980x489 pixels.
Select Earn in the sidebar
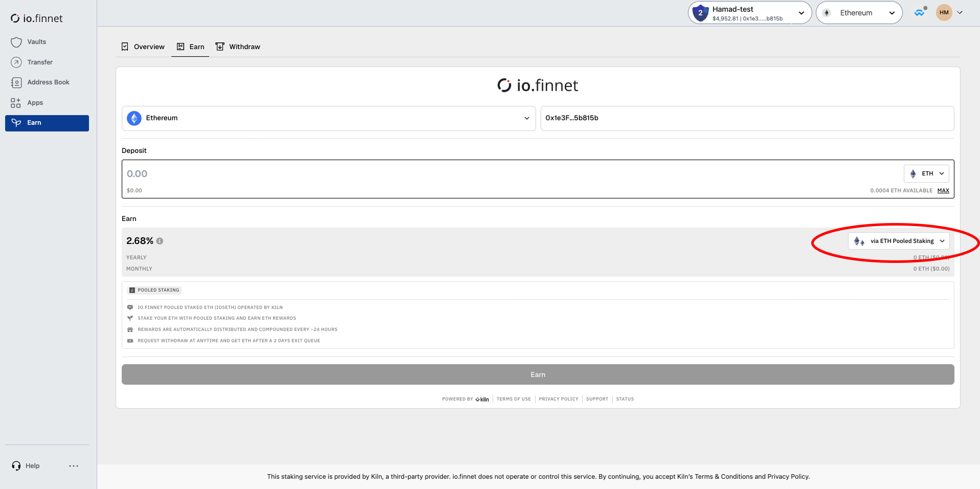[x=47, y=123]
